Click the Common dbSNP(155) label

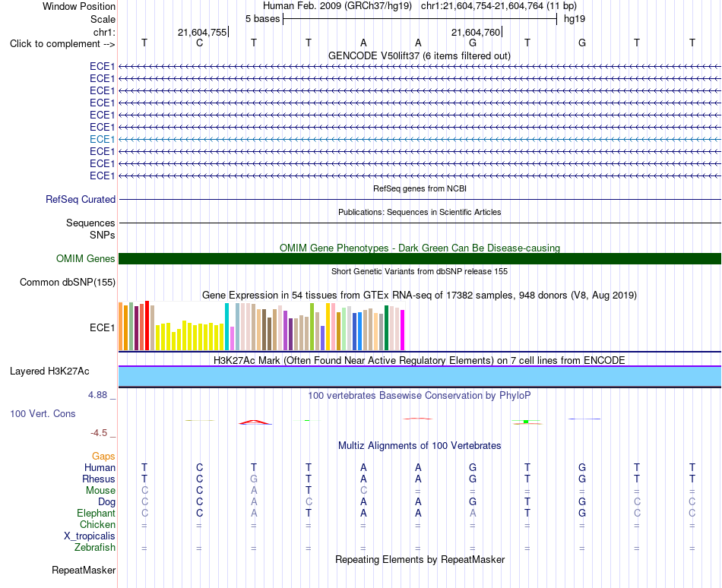(x=67, y=282)
